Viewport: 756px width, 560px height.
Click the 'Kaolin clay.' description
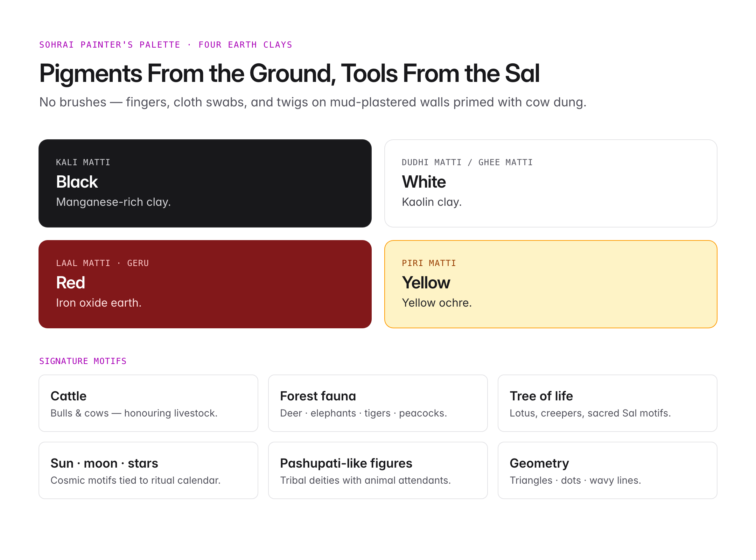click(432, 202)
